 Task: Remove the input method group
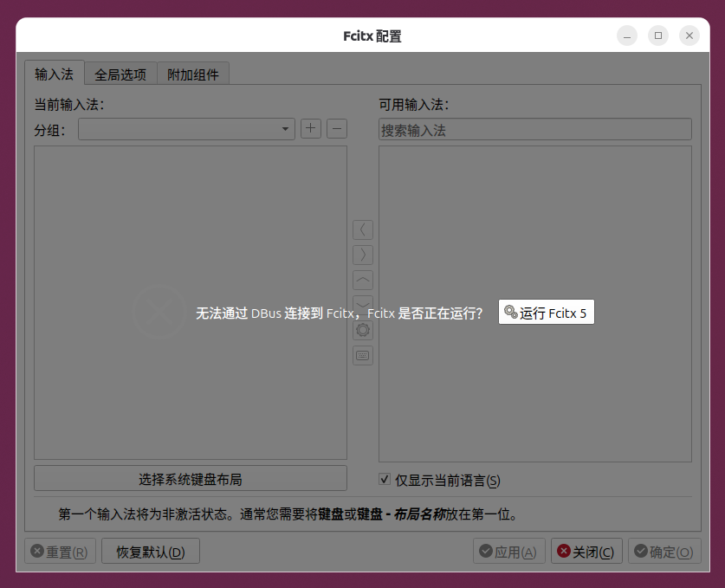(337, 128)
